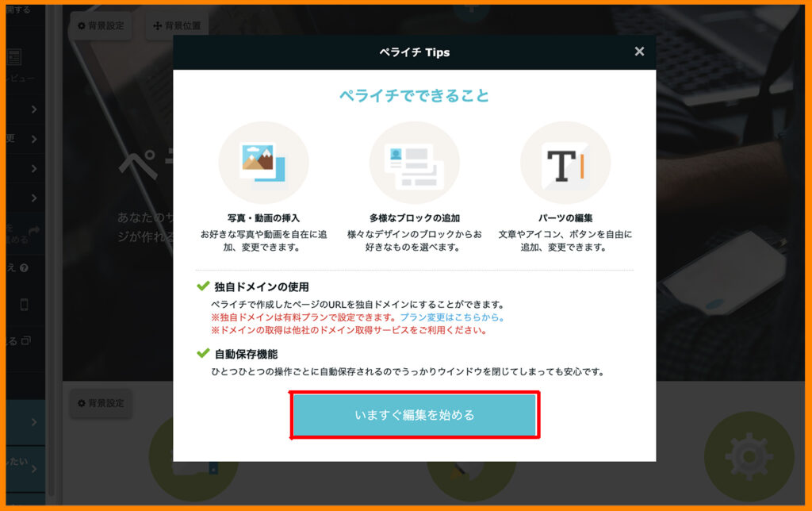Click the いますぐ編集を始める button
This screenshot has height=511, width=812.
(x=414, y=415)
